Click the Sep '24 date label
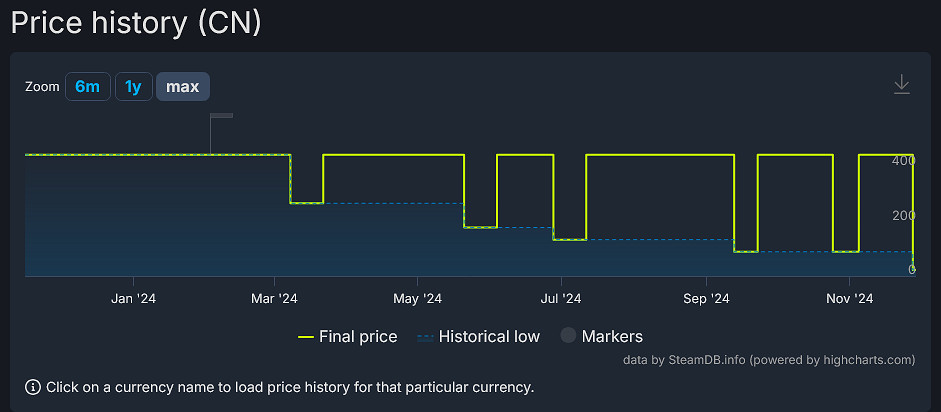The width and height of the screenshot is (941, 412). [706, 298]
